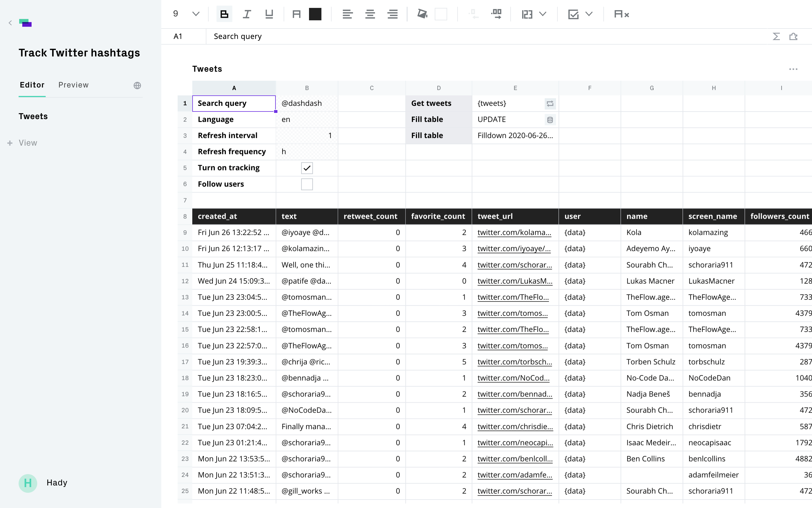Viewport: 812px width, 508px height.
Task: Uncheck the Turn on tracking checkbox
Action: (307, 168)
